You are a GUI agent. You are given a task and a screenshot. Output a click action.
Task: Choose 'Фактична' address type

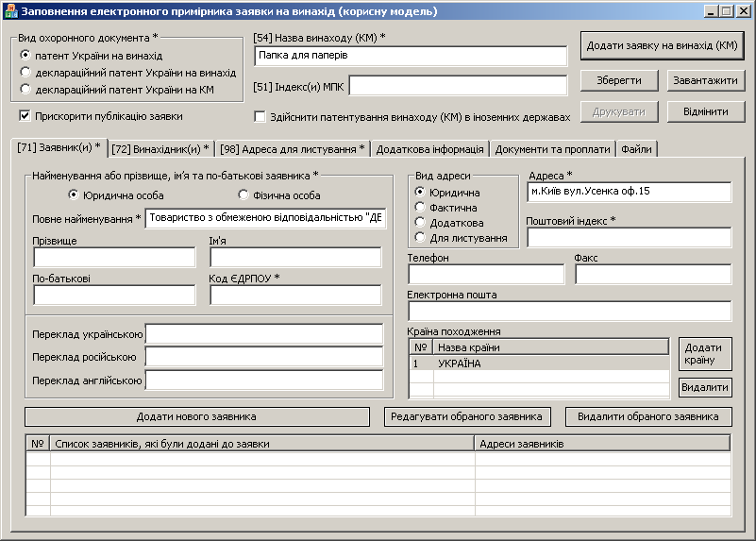click(420, 208)
